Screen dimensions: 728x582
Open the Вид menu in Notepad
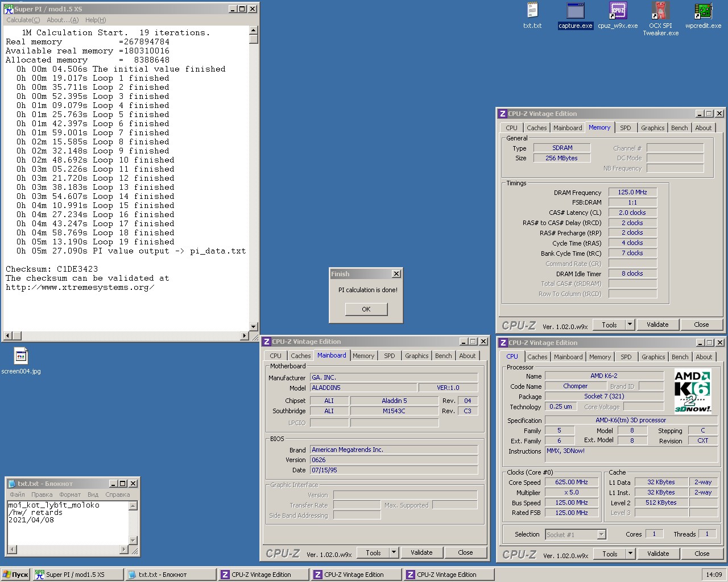click(93, 494)
